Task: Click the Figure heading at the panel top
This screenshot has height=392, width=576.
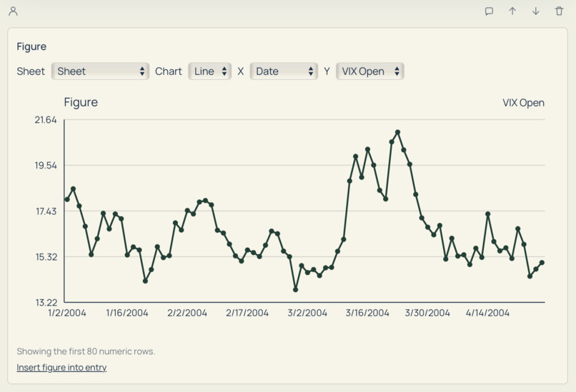Action: [31, 46]
